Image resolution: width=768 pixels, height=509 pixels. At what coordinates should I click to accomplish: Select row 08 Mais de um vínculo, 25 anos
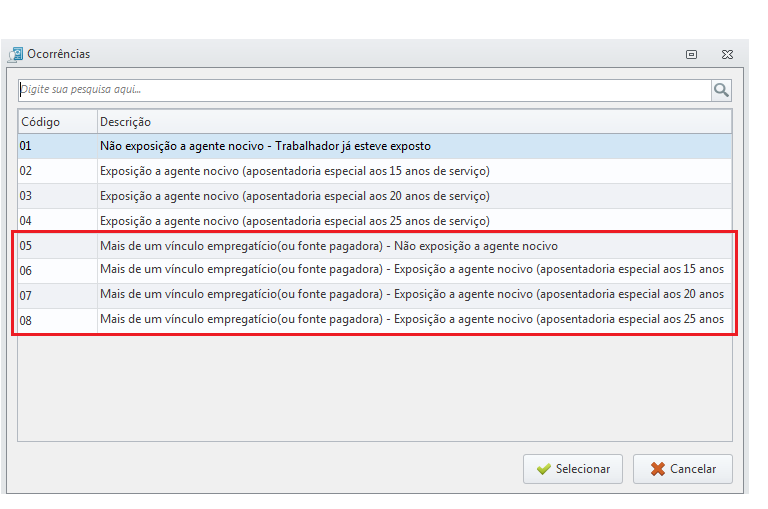tap(375, 321)
